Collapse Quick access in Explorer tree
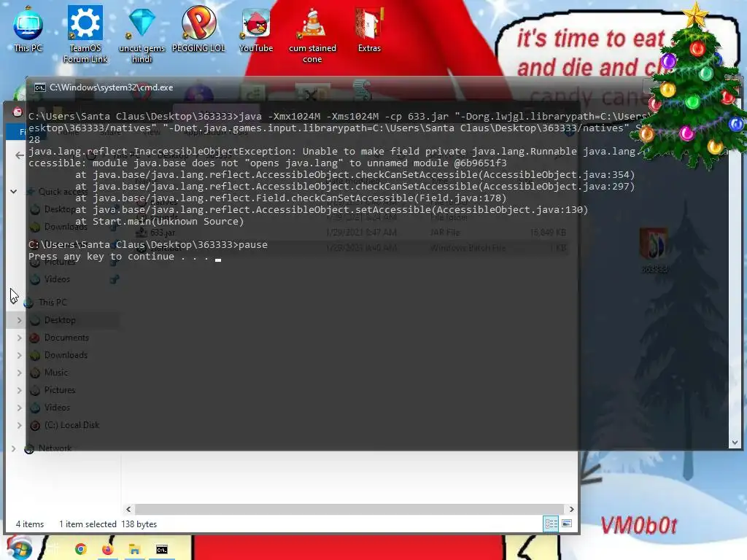The width and height of the screenshot is (747, 560). [x=14, y=192]
